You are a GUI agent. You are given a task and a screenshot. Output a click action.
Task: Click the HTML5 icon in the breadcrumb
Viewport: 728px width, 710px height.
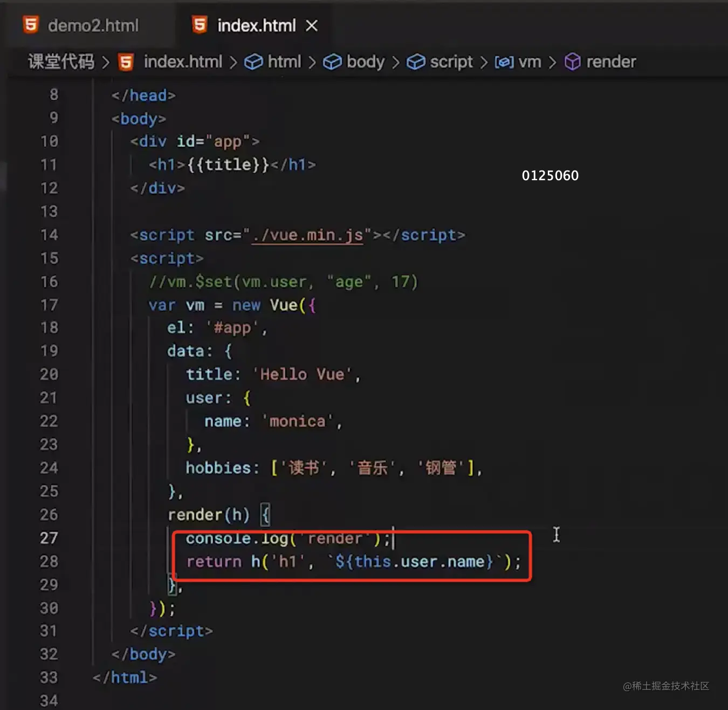tap(126, 63)
